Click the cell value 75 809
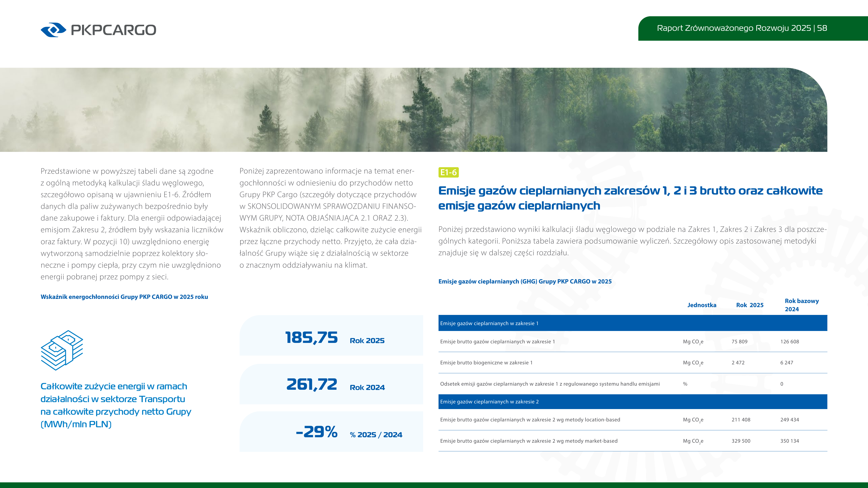 pyautogui.click(x=739, y=342)
